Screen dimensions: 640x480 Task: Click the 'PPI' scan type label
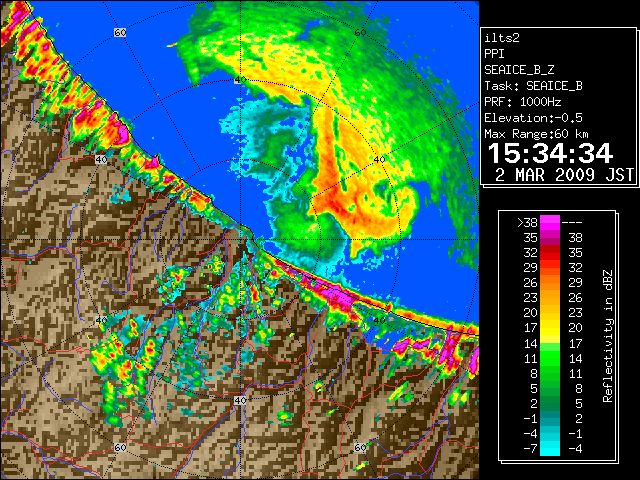pyautogui.click(x=494, y=54)
